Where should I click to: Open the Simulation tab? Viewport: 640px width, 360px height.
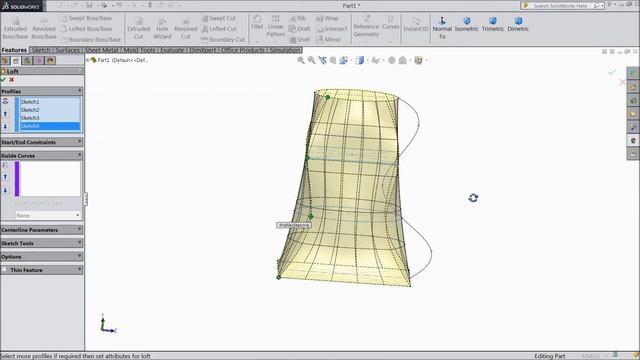pyautogui.click(x=285, y=50)
